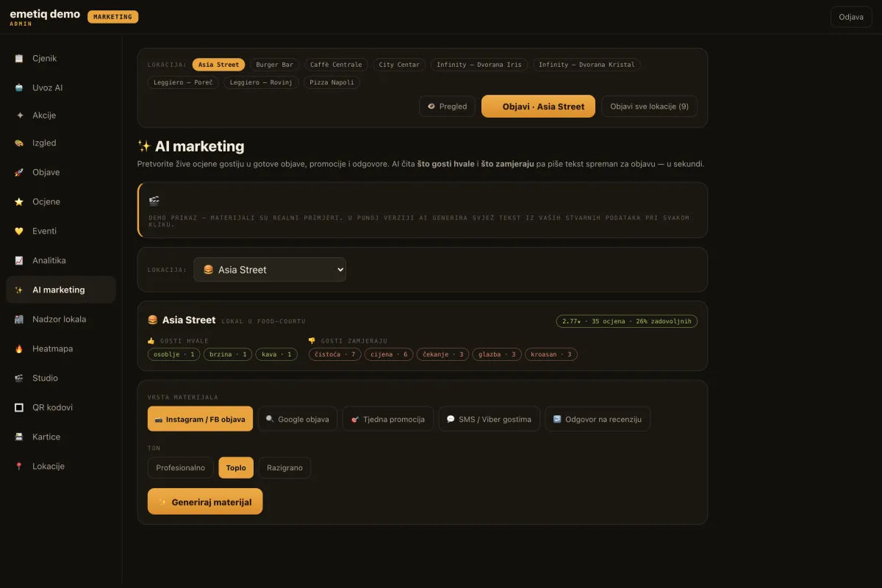Click the Generiraj materijal button
The image size is (882, 588).
click(205, 502)
